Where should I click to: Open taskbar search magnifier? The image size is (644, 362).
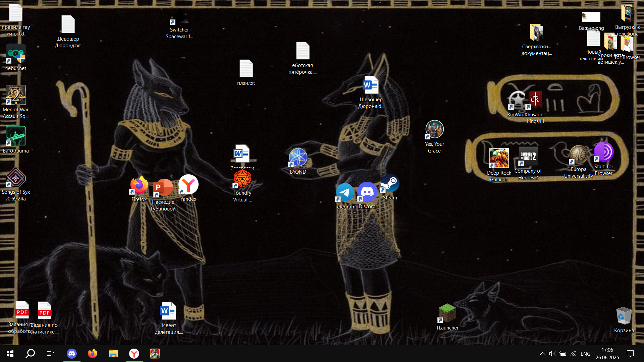pos(30,354)
